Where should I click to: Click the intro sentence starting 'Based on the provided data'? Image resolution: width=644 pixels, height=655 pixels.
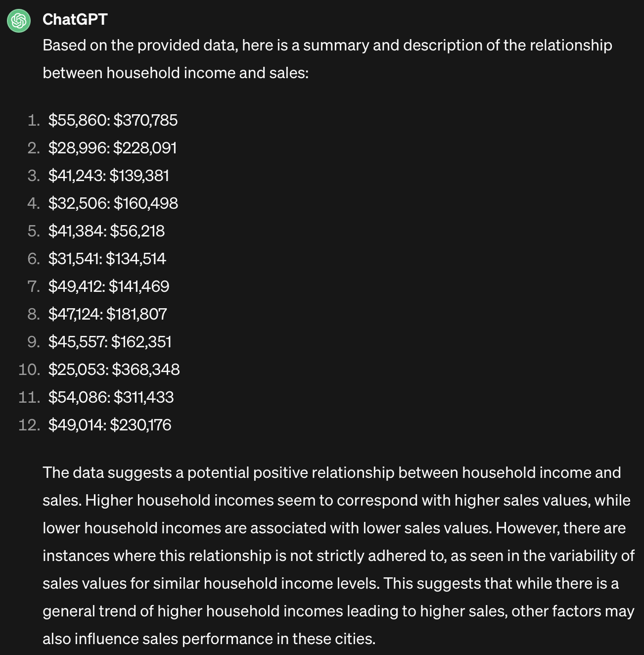327,46
